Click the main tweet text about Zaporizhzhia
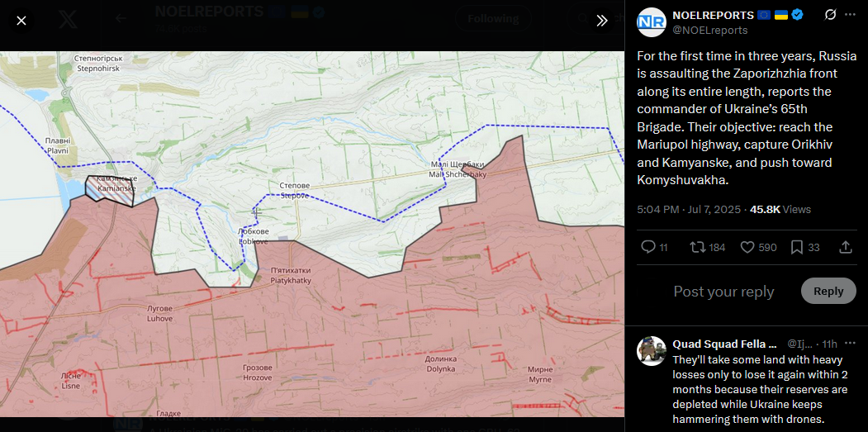This screenshot has height=432, width=868. click(x=747, y=118)
